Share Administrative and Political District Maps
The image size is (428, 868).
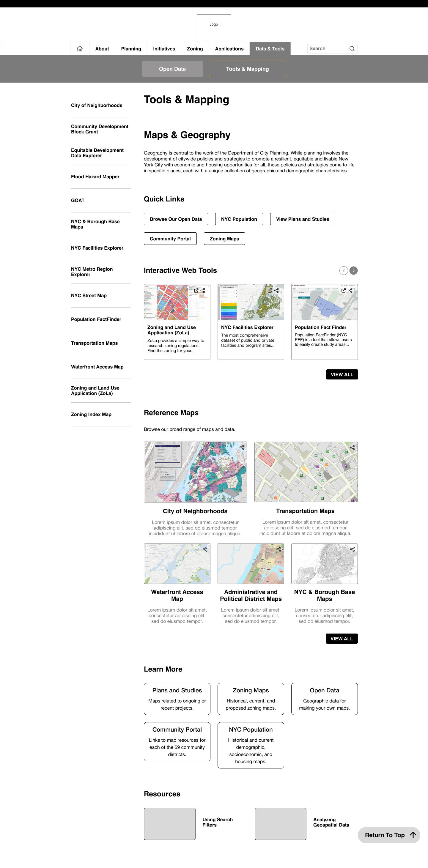[279, 549]
